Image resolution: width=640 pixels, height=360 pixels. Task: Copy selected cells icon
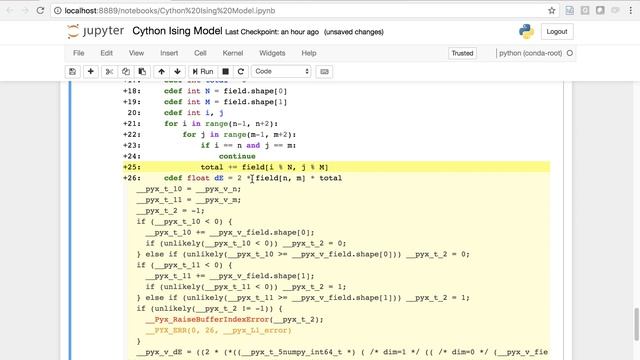coord(126,71)
